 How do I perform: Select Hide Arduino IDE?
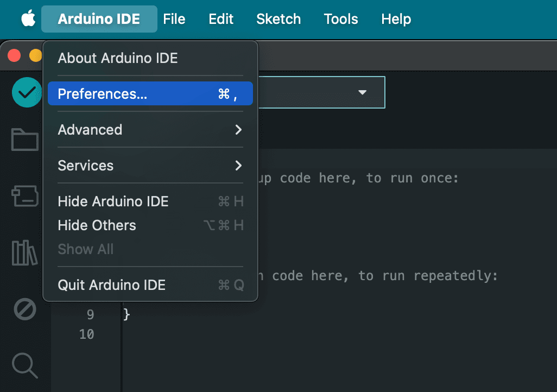[150, 201]
